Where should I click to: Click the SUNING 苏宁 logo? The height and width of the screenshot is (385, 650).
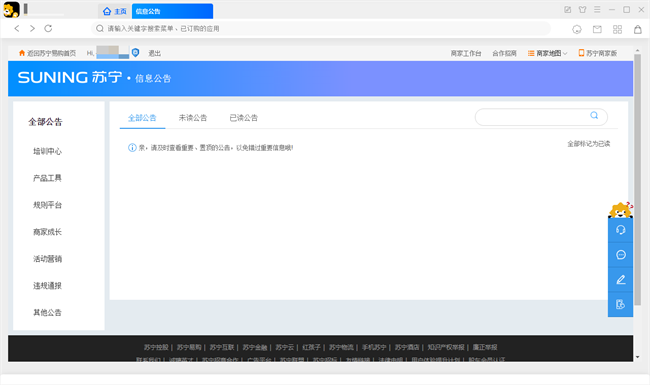[x=70, y=77]
